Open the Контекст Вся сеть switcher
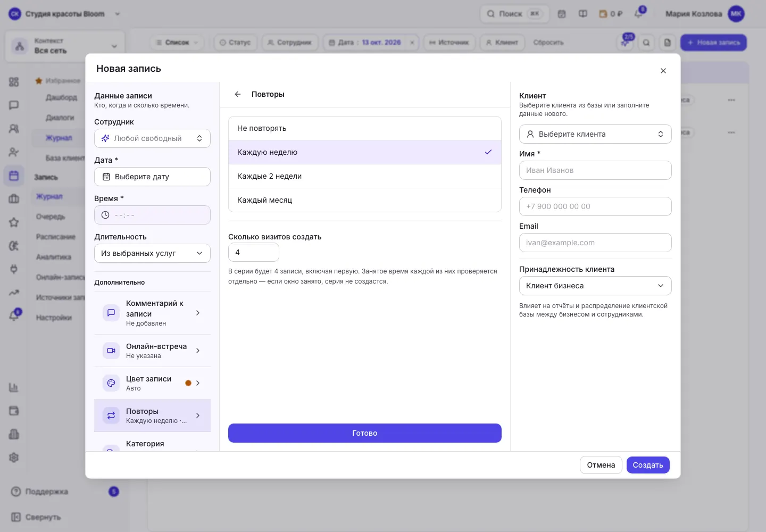 65,46
